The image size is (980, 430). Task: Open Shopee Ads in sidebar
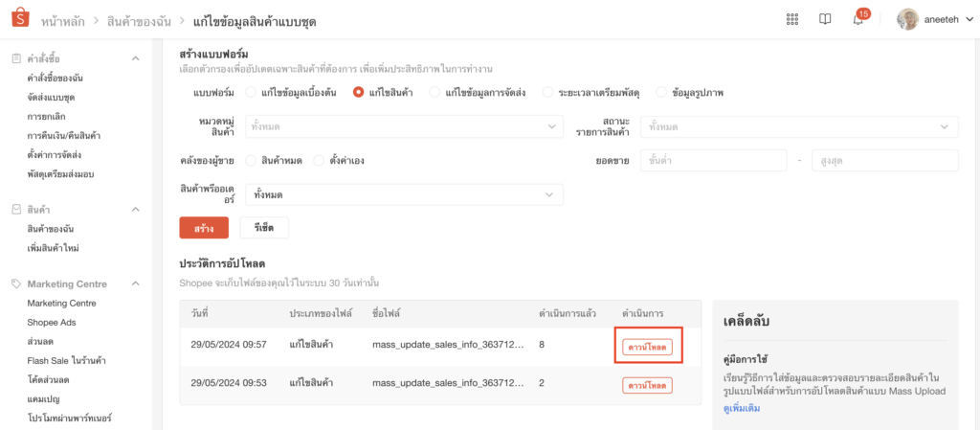(x=52, y=323)
